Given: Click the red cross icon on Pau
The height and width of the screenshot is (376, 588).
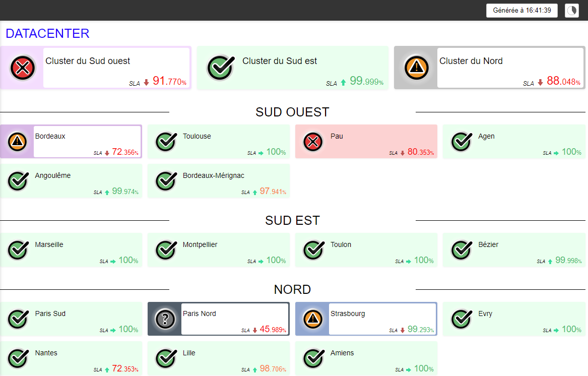Looking at the screenshot, I should point(313,142).
